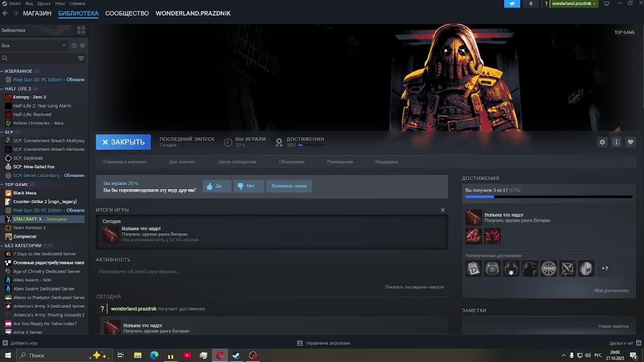Screen dimensions: 644x362
Task: Switch library to grid view icon
Action: coord(81,30)
